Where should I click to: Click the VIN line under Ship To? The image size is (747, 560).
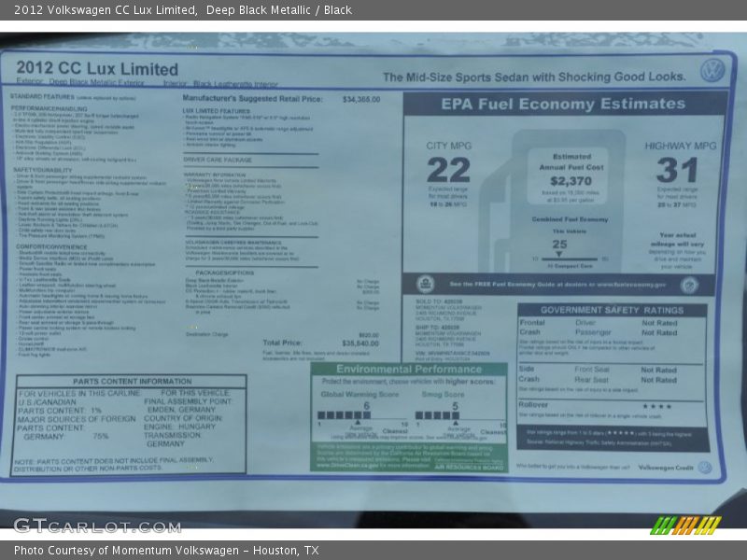[x=453, y=354]
